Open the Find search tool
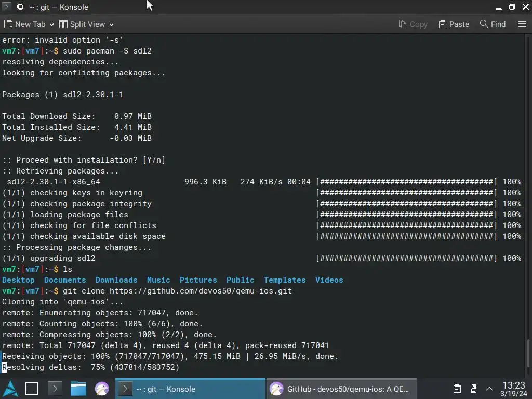The height and width of the screenshot is (399, 532). pyautogui.click(x=493, y=24)
